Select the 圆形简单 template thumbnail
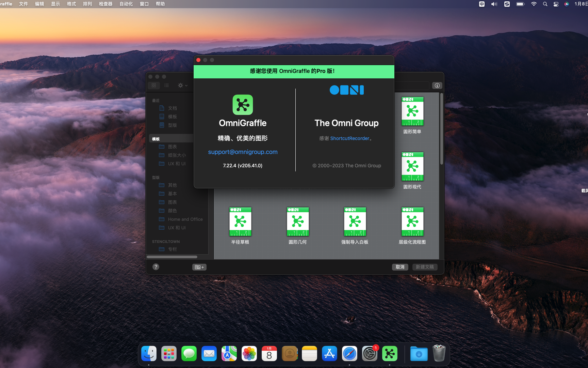Viewport: 588px width, 368px height. (412, 111)
